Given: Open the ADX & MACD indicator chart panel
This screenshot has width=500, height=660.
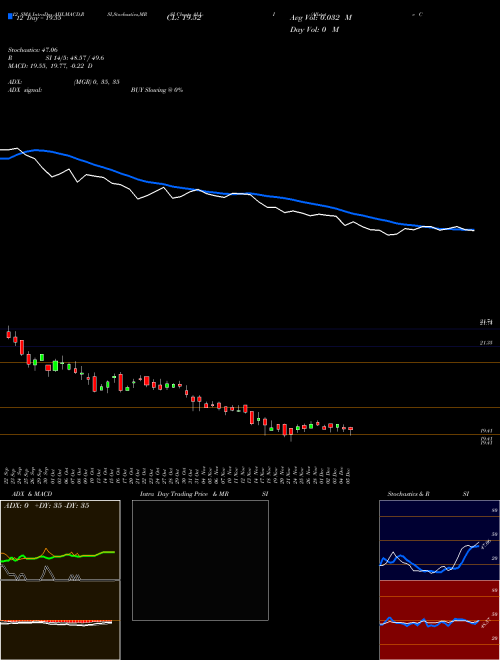Looking at the screenshot, I should click(x=60, y=580).
